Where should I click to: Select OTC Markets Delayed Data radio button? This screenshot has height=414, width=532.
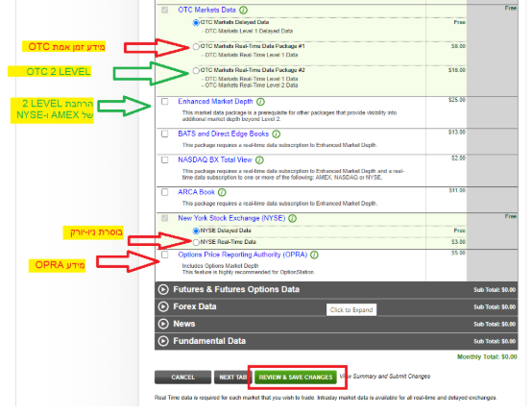(196, 23)
